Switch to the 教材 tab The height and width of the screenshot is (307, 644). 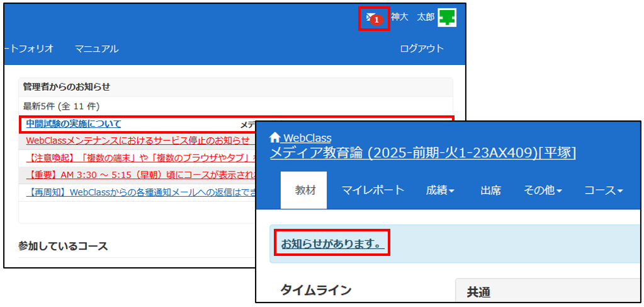pos(303,190)
